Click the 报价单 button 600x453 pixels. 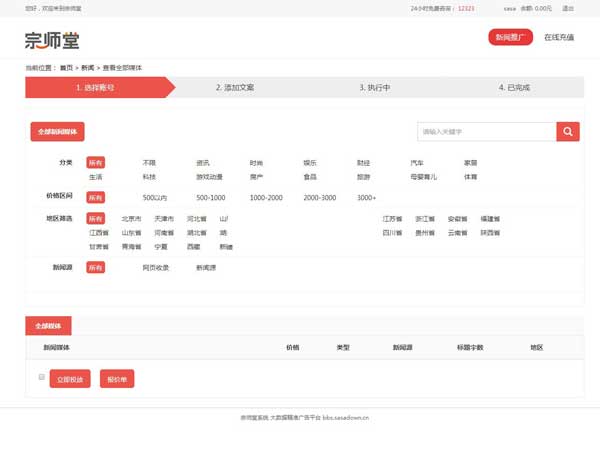[117, 379]
